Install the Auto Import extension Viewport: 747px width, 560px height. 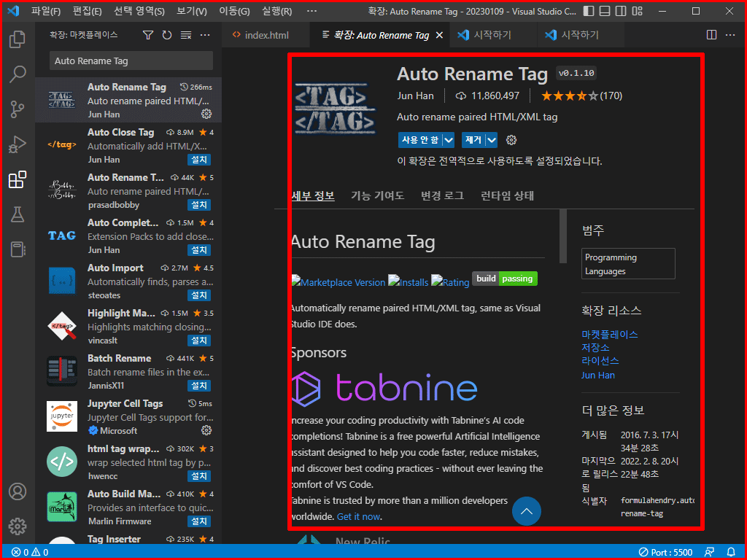pyautogui.click(x=198, y=295)
